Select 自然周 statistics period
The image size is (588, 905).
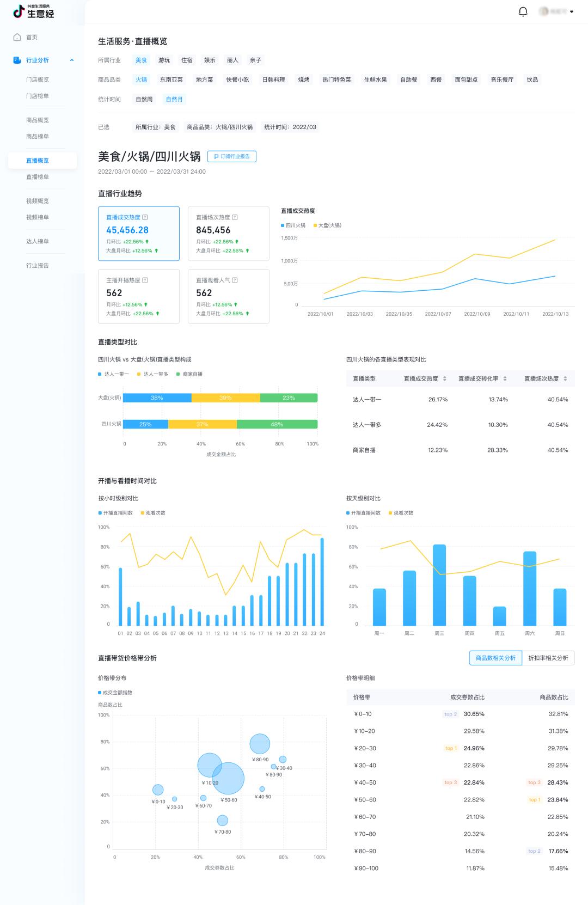click(x=144, y=99)
